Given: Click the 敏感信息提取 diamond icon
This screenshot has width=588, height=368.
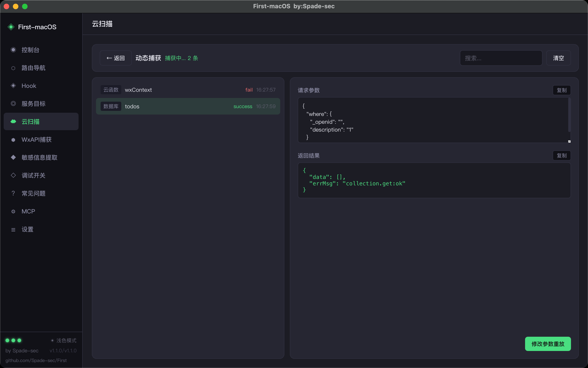Looking at the screenshot, I should pos(13,157).
